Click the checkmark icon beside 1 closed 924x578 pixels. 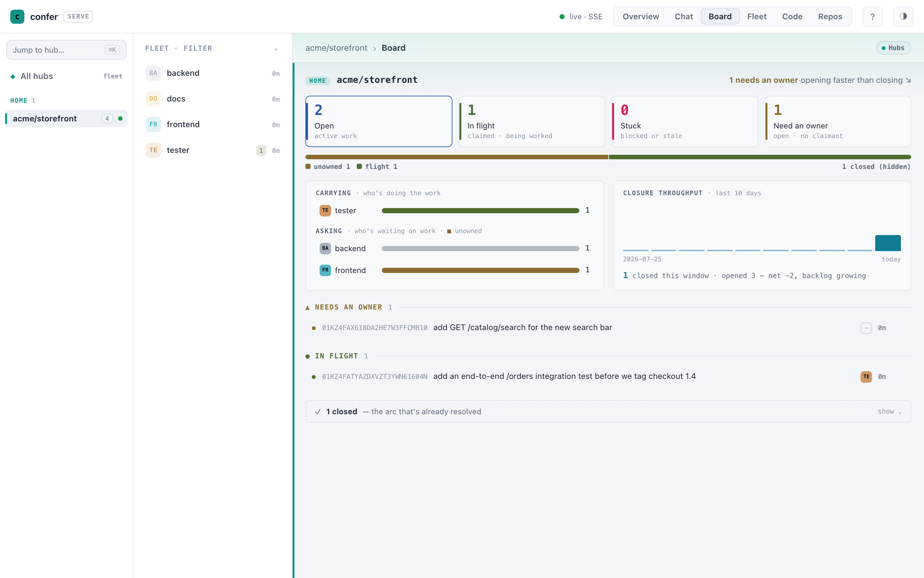[318, 412]
